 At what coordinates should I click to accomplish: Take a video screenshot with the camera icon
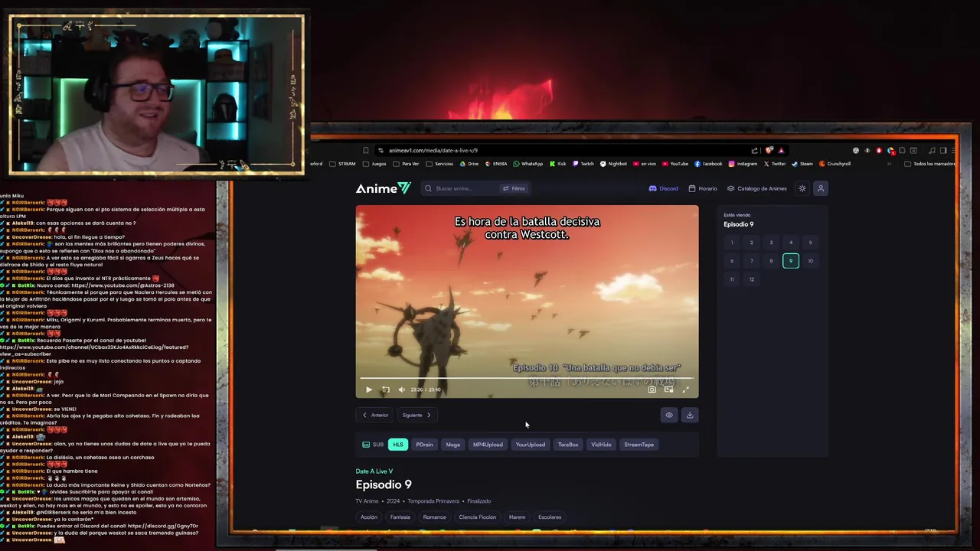(x=652, y=390)
